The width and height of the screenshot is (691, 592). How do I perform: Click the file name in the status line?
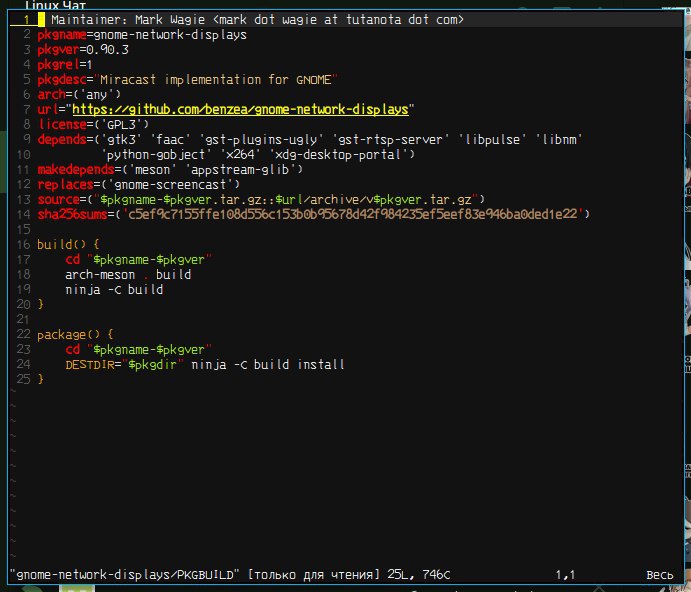click(125, 575)
